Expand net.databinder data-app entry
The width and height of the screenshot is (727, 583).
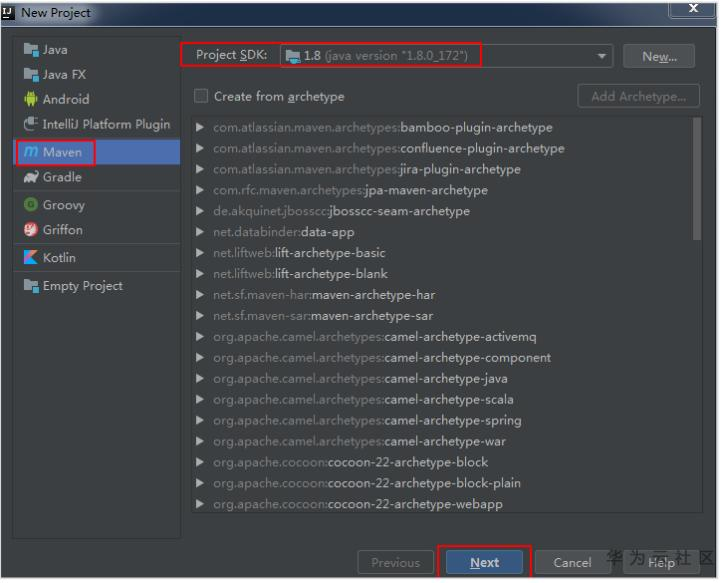click(200, 231)
